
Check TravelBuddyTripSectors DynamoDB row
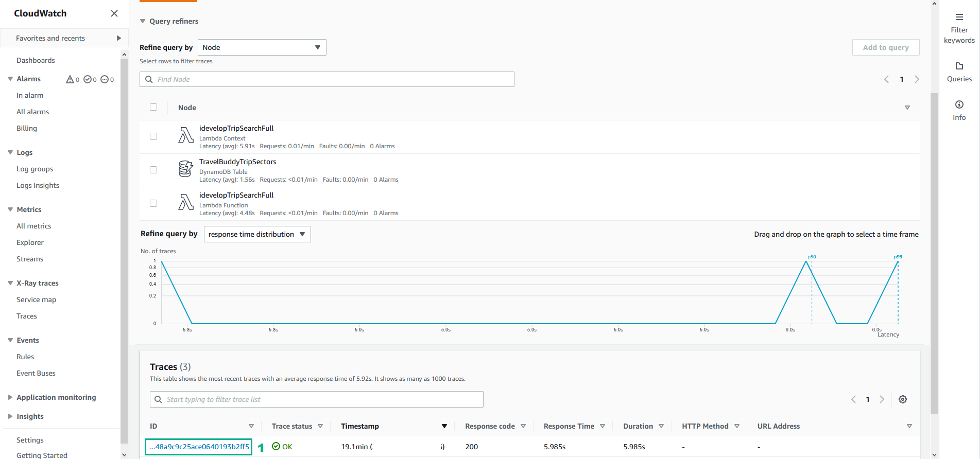click(x=153, y=170)
